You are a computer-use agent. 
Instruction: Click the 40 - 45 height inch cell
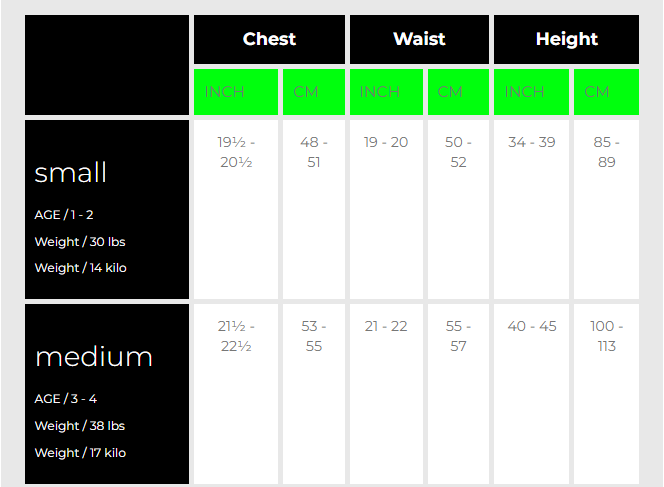[x=531, y=326]
